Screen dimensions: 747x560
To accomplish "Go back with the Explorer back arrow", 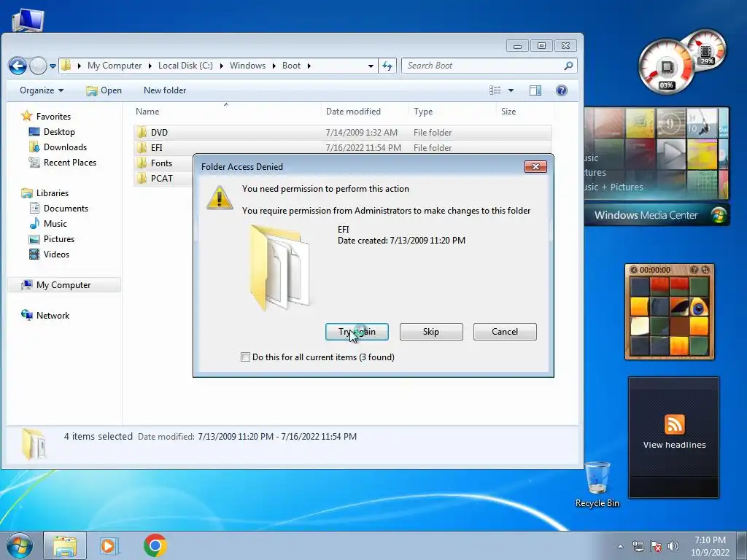I will [x=18, y=66].
